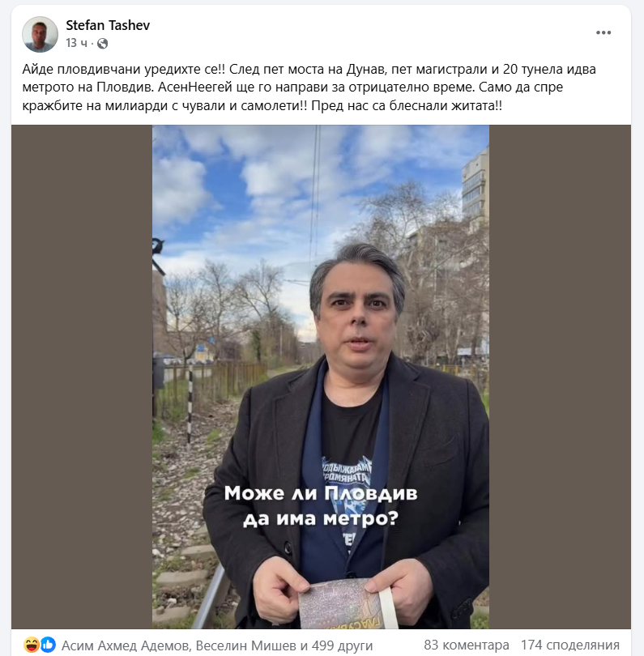This screenshot has width=644, height=656.
Task: Click the blue Like thumbs-up reaction icon
Action: pyautogui.click(x=48, y=645)
